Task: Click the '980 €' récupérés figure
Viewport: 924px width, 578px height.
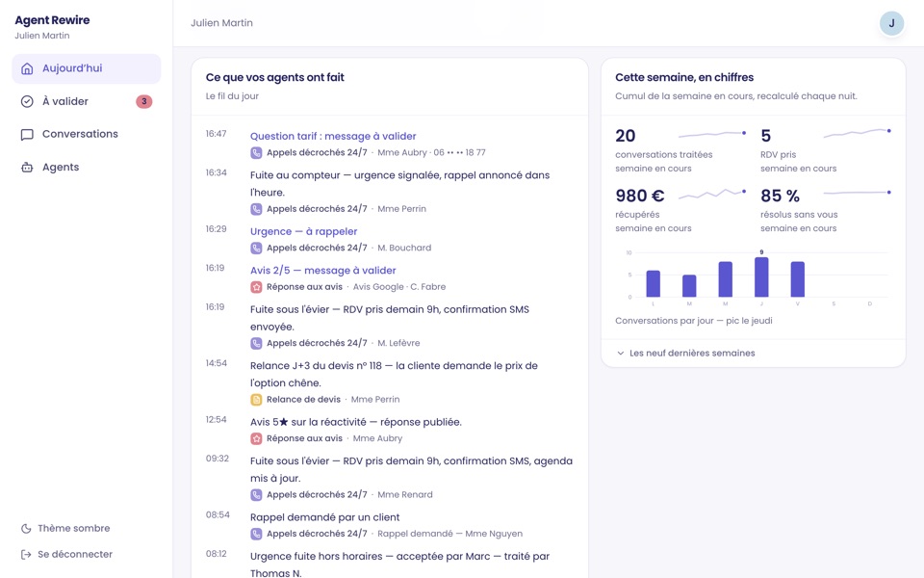Action: coord(640,196)
